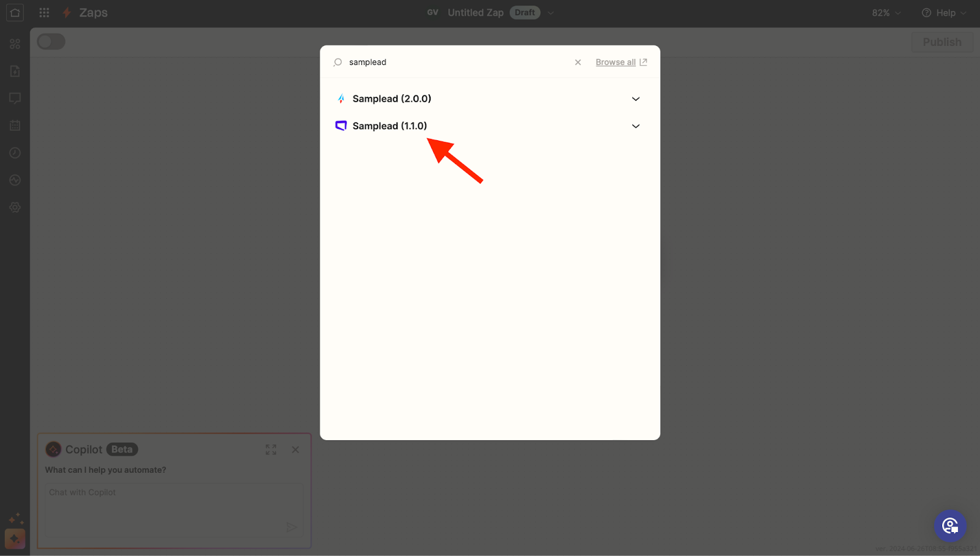
Task: Open the Browse all link
Action: click(621, 62)
